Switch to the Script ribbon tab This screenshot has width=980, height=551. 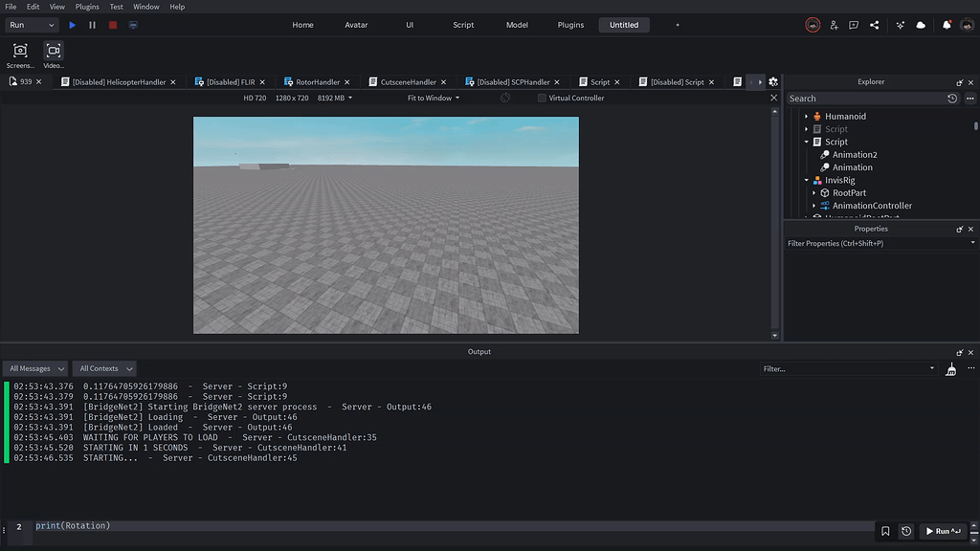463,25
